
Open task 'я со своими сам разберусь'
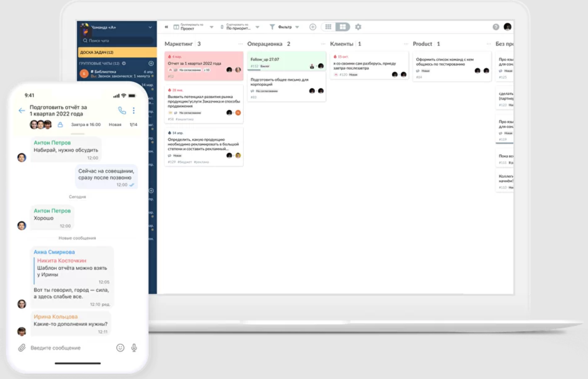[x=369, y=66]
